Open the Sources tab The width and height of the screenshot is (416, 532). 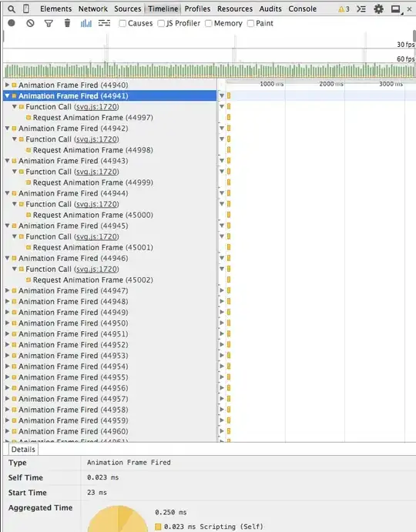click(x=127, y=8)
